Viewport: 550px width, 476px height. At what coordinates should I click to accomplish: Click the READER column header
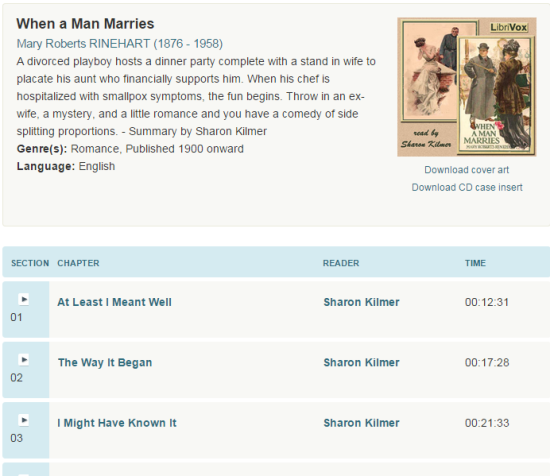[341, 263]
